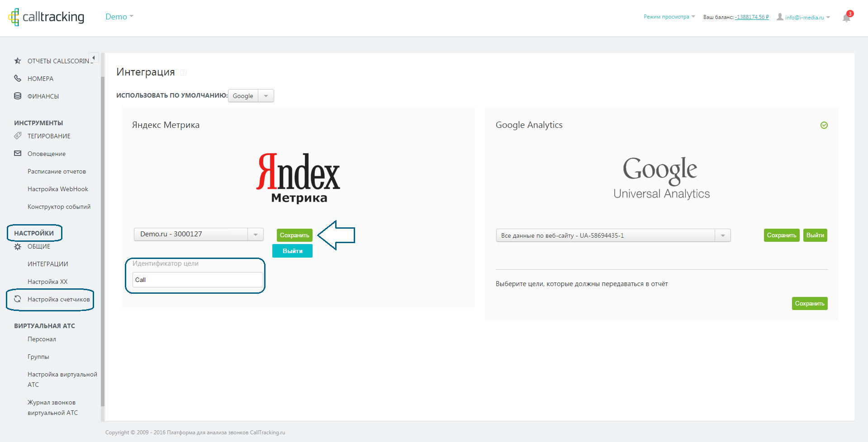Image resolution: width=868 pixels, height=442 pixels.
Task: Click Выйти in Google Analytics panel
Action: pos(815,235)
